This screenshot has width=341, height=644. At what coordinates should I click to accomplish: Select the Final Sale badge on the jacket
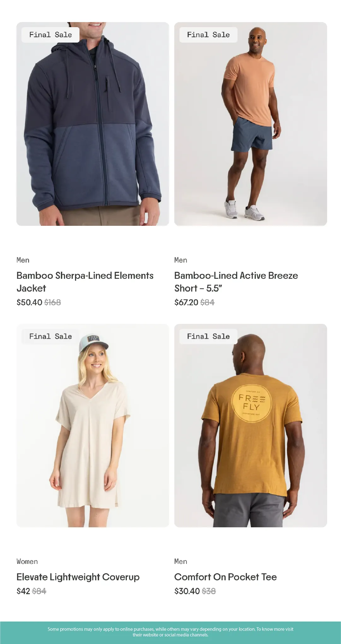pos(50,35)
